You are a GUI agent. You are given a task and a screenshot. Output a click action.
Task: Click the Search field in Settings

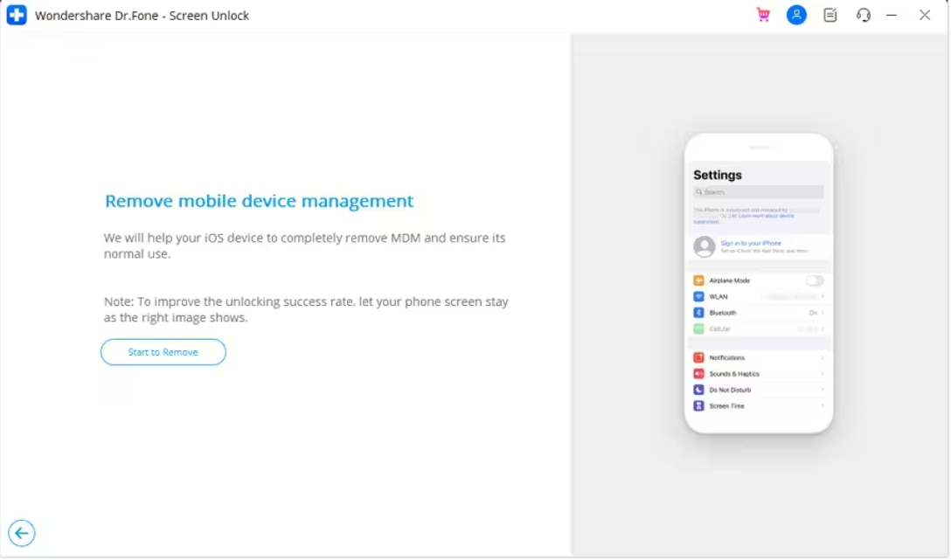click(x=758, y=192)
